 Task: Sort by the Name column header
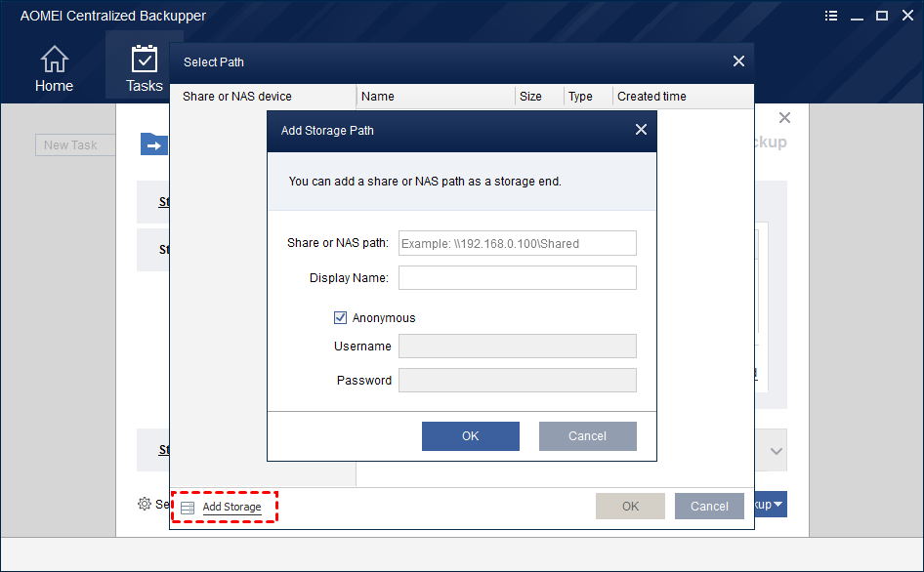tap(436, 96)
